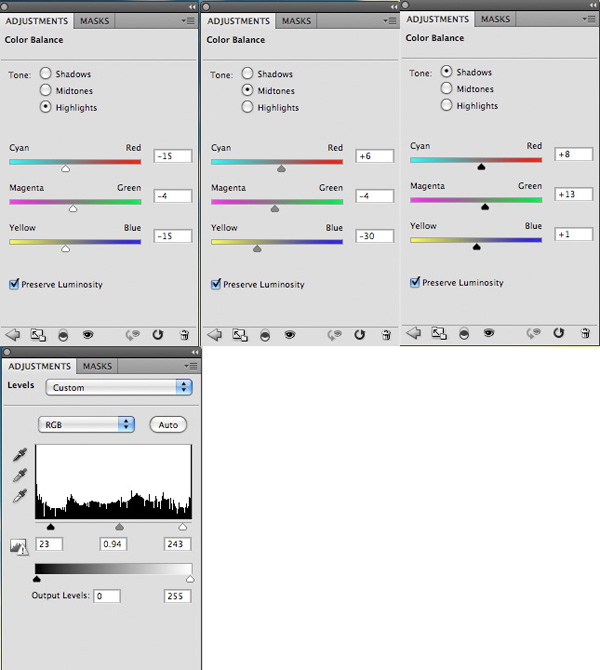Collapse the Levels panel with double-arrow icon
Viewport: 600px width, 670px height.
pos(195,352)
